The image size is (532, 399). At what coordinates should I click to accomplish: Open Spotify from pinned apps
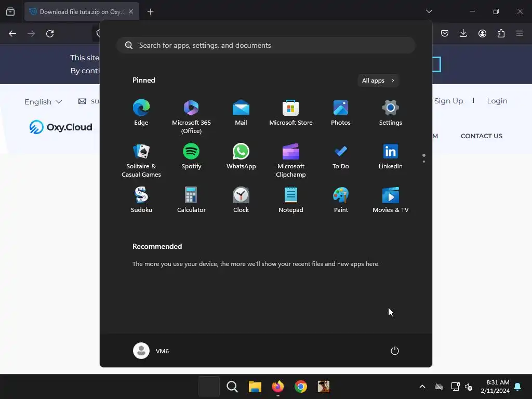[x=191, y=156]
